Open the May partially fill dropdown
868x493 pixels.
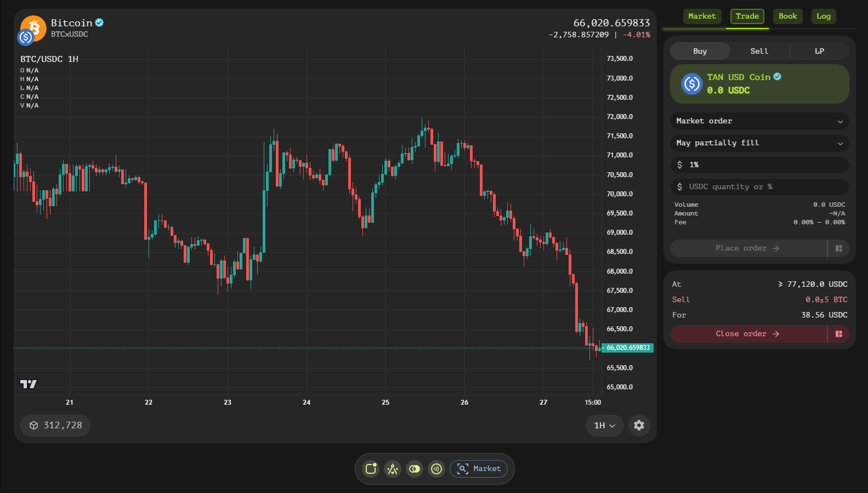click(x=759, y=143)
